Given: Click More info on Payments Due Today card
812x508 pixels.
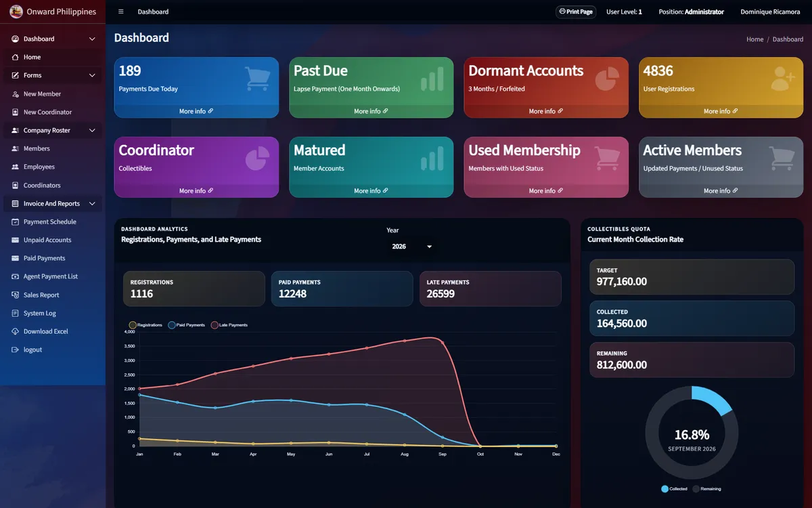Looking at the screenshot, I should point(196,111).
